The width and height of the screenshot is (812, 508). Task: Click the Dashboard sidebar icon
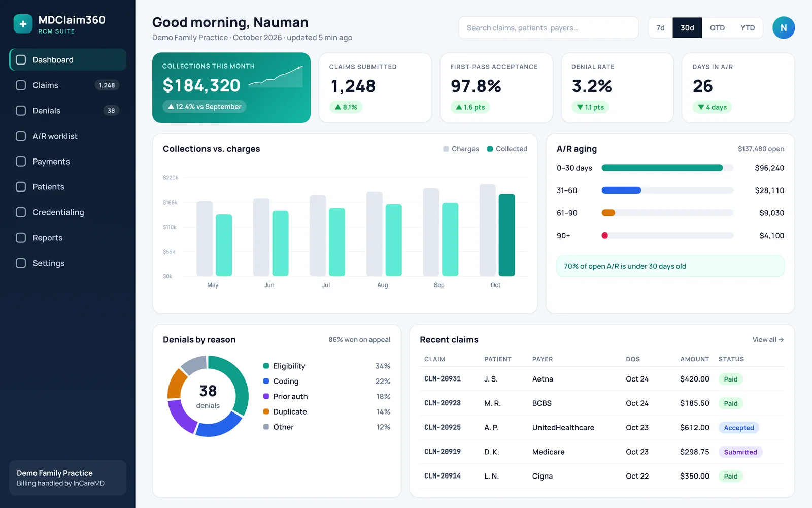(x=21, y=60)
